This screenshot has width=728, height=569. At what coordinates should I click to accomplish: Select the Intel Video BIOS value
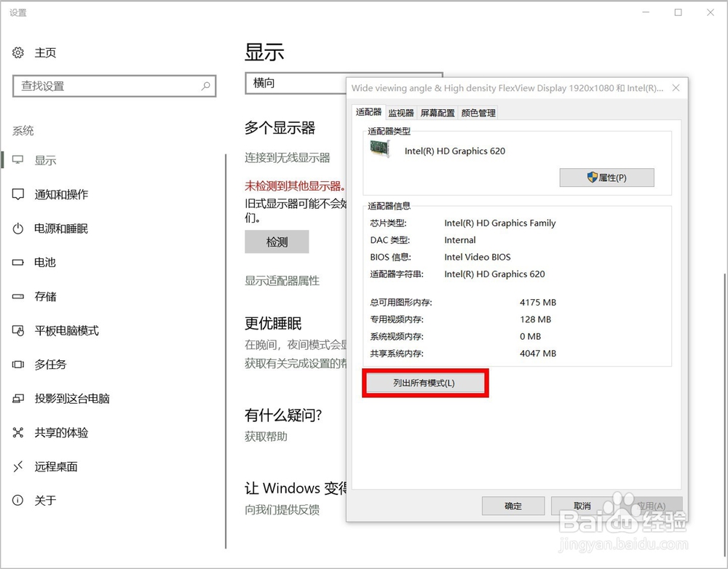click(478, 257)
